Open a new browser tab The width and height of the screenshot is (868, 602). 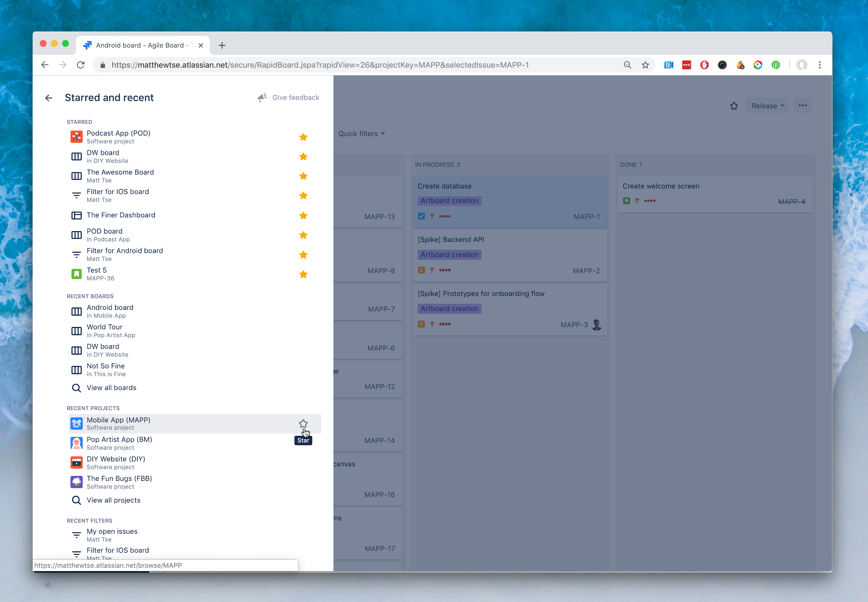pyautogui.click(x=222, y=45)
